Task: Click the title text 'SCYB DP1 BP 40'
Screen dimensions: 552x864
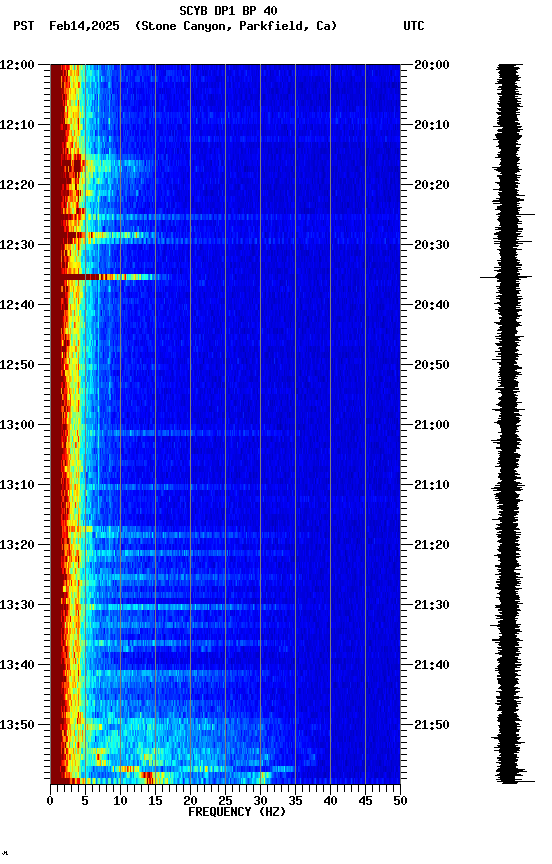Action: [x=228, y=11]
